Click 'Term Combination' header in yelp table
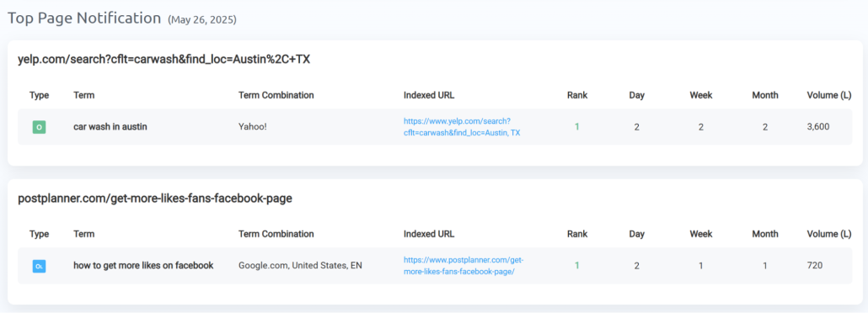This screenshot has width=868, height=313. [276, 95]
